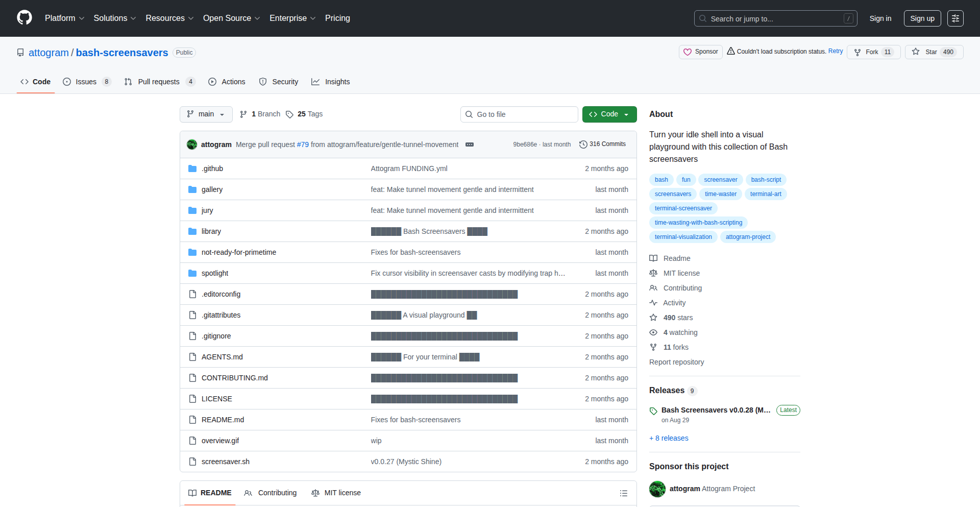Image resolution: width=980 pixels, height=507 pixels.
Task: Open the + 8 releases link
Action: [669, 438]
